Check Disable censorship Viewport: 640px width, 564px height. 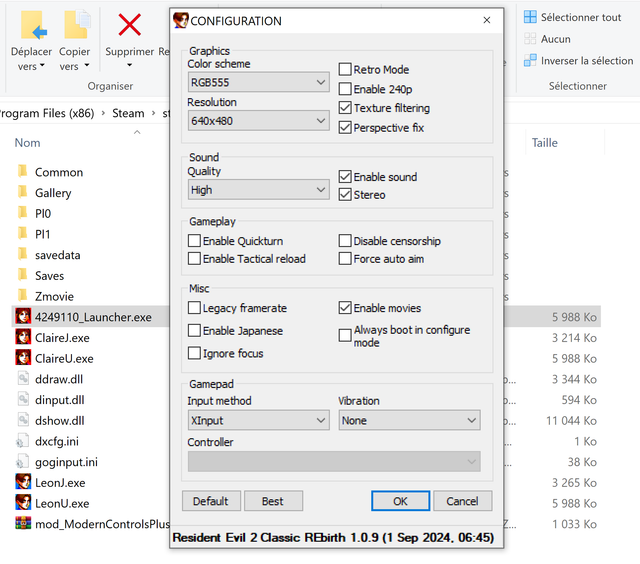(x=345, y=241)
